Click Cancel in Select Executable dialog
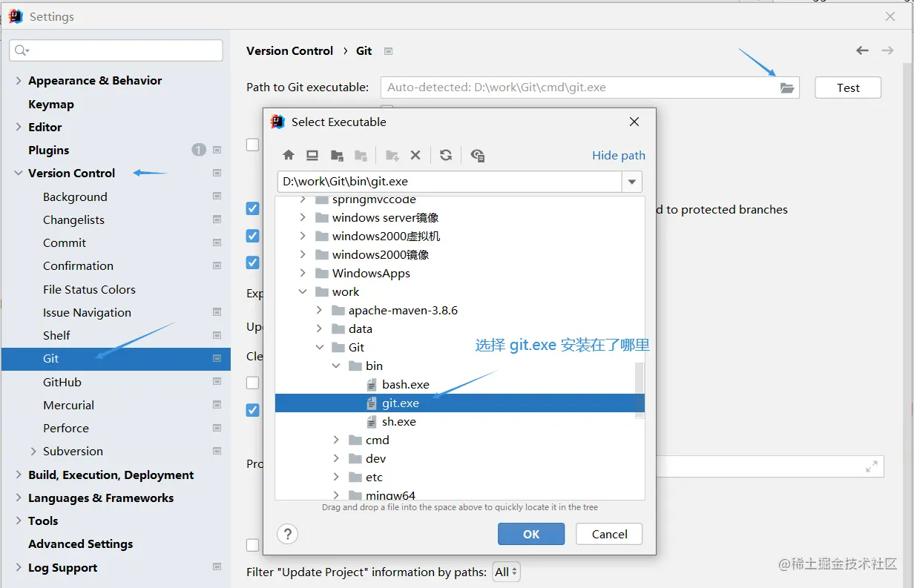The width and height of the screenshot is (914, 588). pos(610,534)
